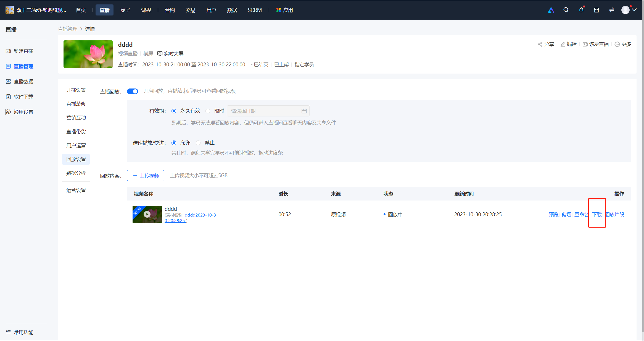644x341 pixels.
Task: Play the dddd replay video thumbnail
Action: pos(147,214)
